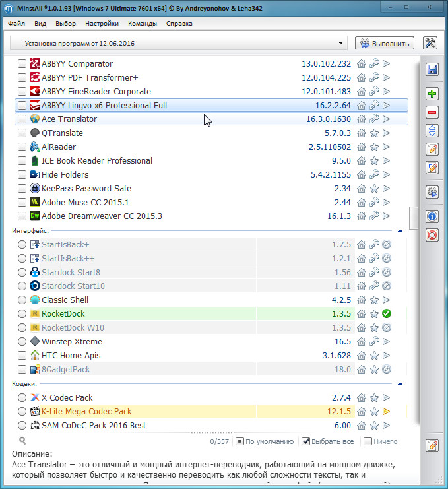Click the 0/357 selection counter
The height and width of the screenshot is (489, 448).
pyautogui.click(x=220, y=441)
